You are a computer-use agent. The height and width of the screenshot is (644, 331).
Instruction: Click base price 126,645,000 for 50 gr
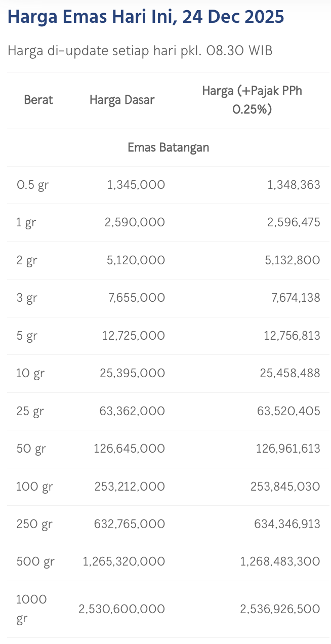[129, 448]
